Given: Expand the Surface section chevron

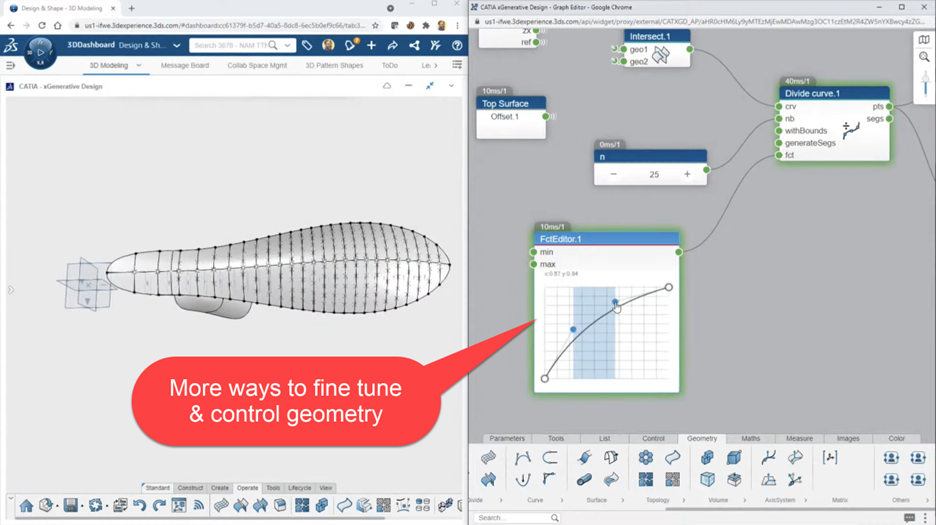Looking at the screenshot, I should point(623,501).
